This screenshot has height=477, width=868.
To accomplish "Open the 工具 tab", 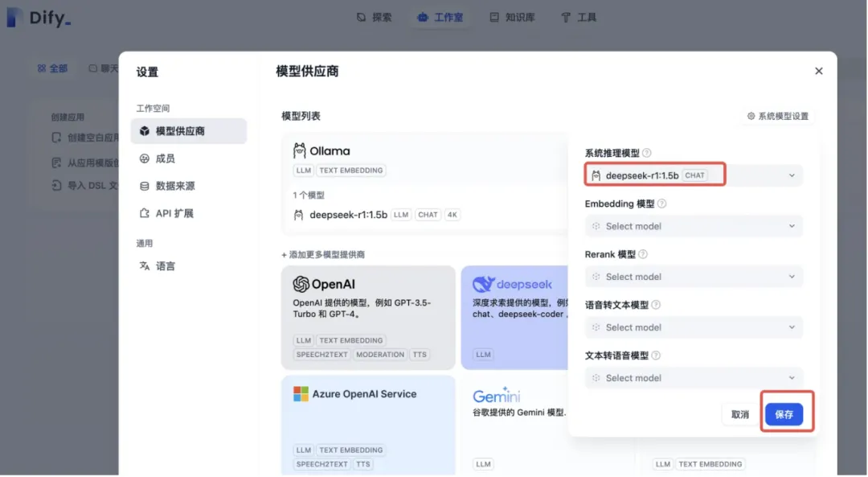I will click(x=579, y=18).
